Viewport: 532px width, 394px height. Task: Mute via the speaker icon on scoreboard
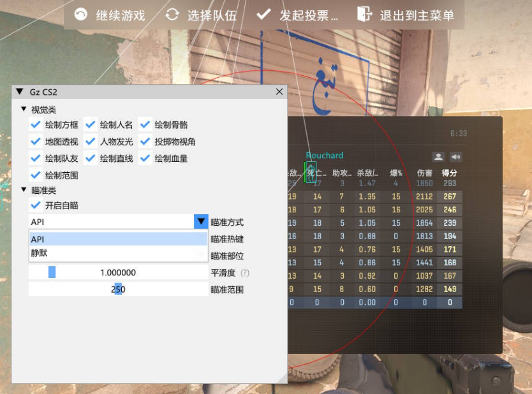[455, 157]
